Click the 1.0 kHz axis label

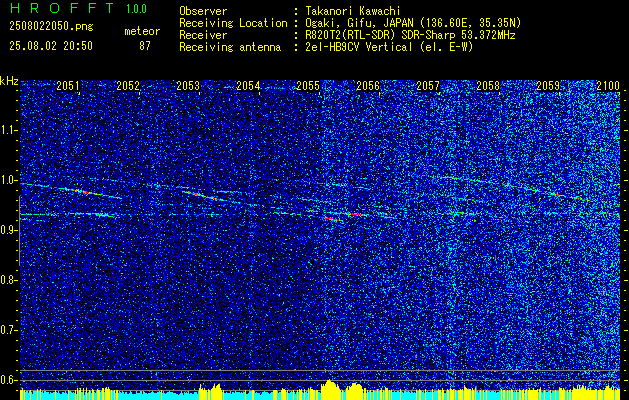pos(8,180)
